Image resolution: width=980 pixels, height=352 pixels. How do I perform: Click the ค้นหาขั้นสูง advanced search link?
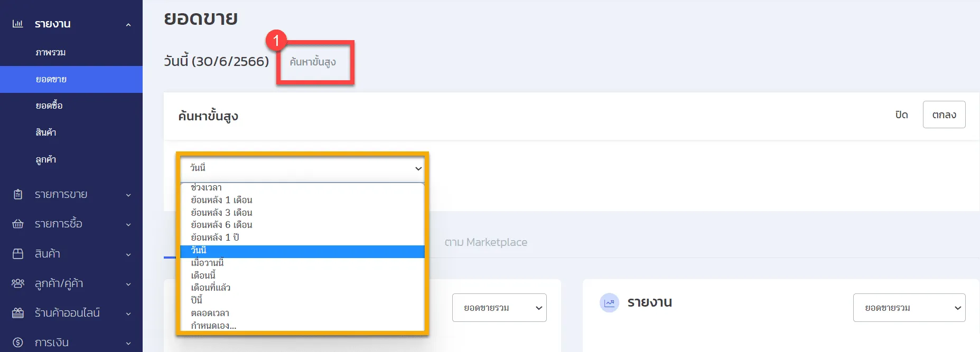313,62
